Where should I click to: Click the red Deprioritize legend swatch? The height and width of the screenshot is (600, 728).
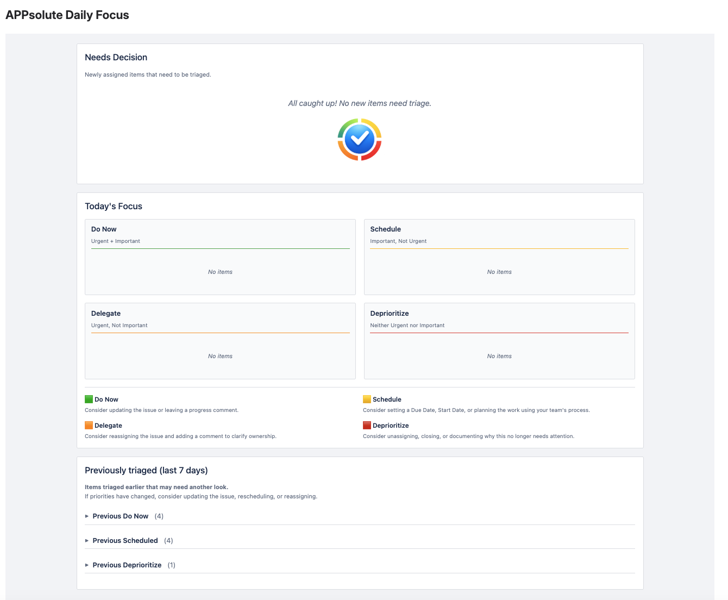pos(367,425)
